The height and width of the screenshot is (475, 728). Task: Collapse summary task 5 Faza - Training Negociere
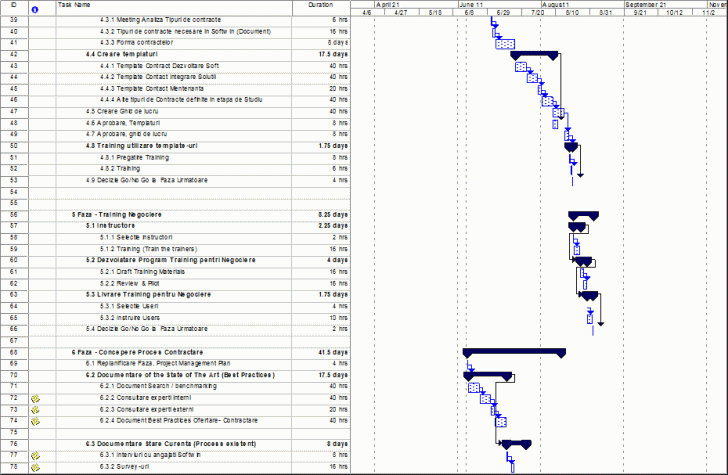click(117, 215)
